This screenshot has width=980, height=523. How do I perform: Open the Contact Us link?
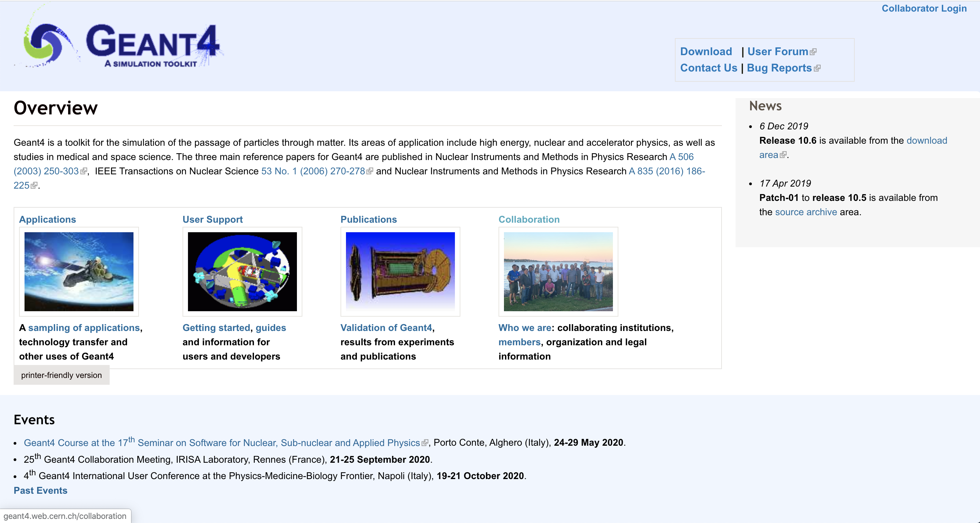(x=708, y=68)
